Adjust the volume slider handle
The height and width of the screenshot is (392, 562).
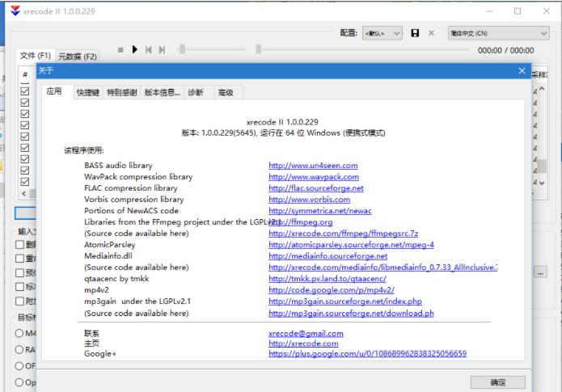(x=183, y=49)
